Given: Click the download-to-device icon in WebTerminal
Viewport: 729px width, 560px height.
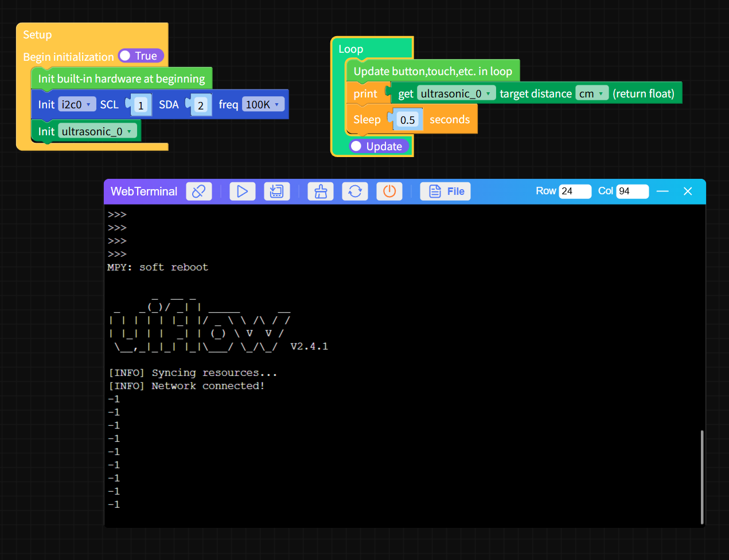Looking at the screenshot, I should coord(276,191).
